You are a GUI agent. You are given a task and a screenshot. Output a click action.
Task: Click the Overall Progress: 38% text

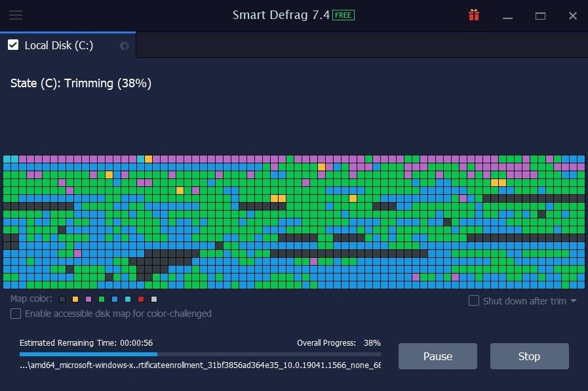pos(339,343)
